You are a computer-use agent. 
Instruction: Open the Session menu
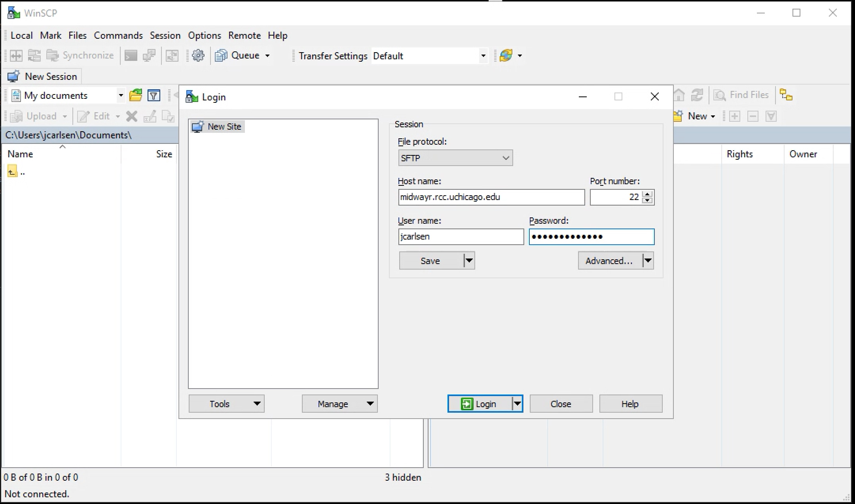tap(165, 36)
